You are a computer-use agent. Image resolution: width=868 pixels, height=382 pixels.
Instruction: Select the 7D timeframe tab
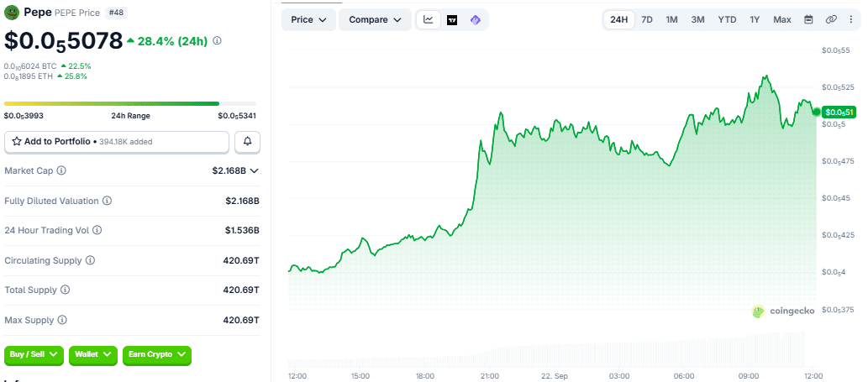646,20
